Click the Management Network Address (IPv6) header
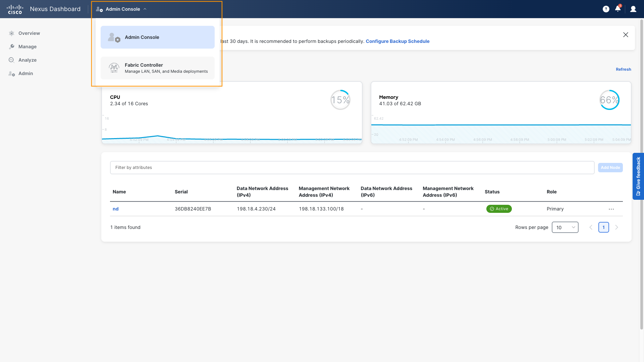 (x=448, y=192)
